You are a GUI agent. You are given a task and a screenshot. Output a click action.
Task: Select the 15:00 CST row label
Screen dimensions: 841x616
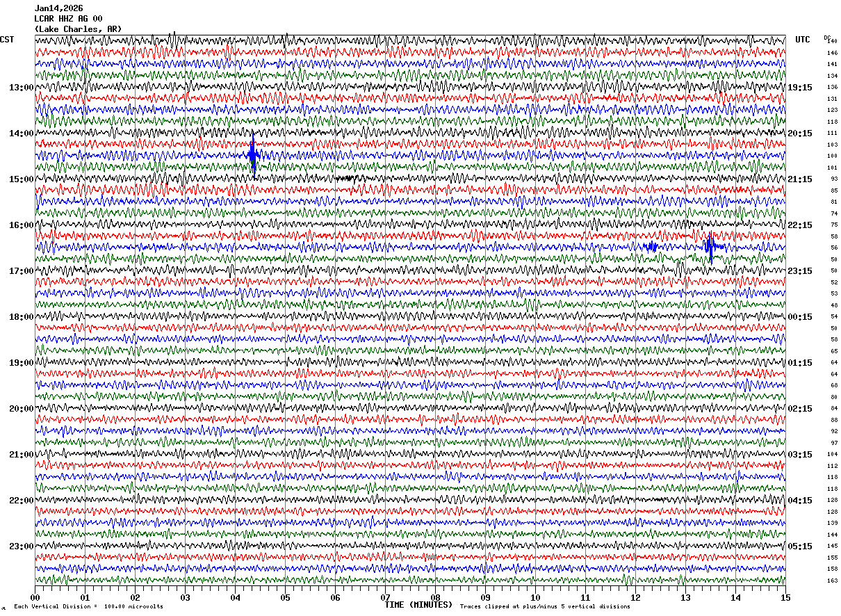[x=22, y=179]
